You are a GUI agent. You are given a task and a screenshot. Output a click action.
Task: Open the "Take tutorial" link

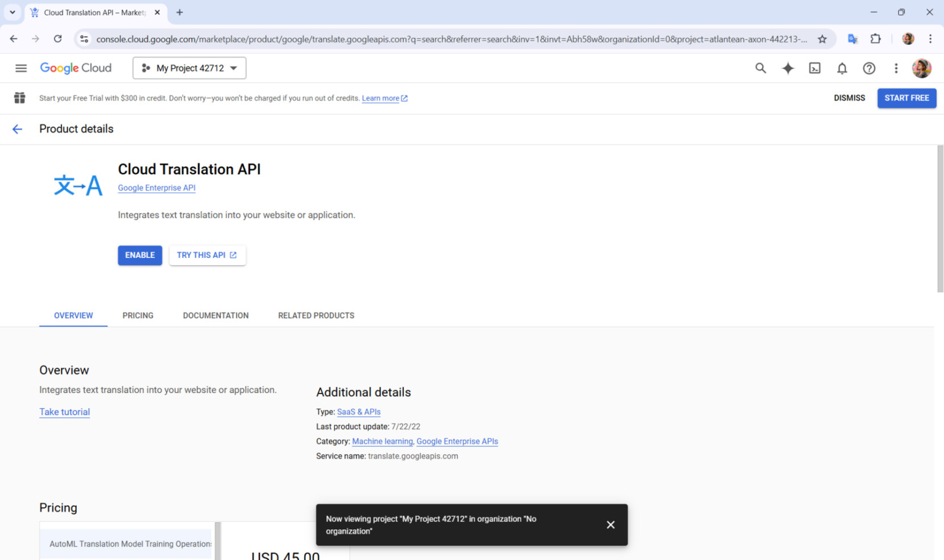tap(65, 411)
